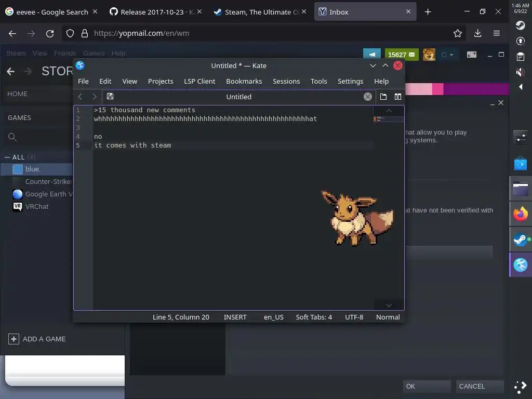Image resolution: width=532 pixels, height=399 pixels.
Task: Click the Line 5, Column 20 status entry
Action: (181, 317)
